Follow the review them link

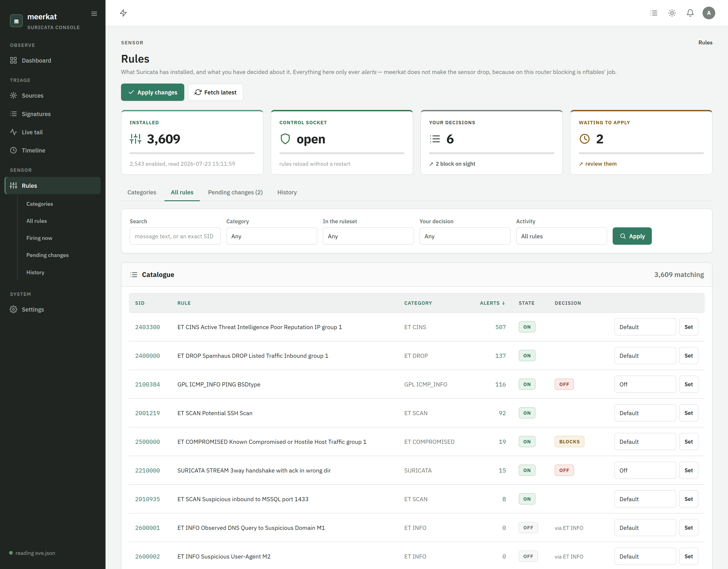[598, 164]
